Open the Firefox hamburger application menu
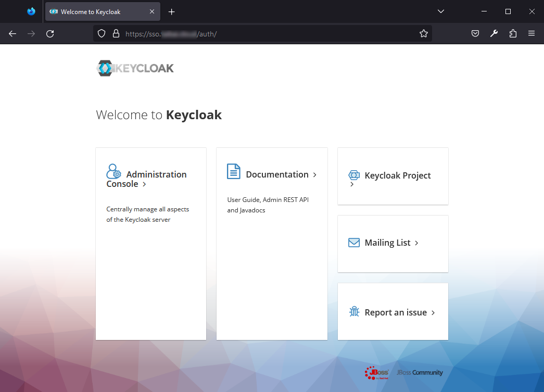This screenshot has width=544, height=392. point(532,34)
